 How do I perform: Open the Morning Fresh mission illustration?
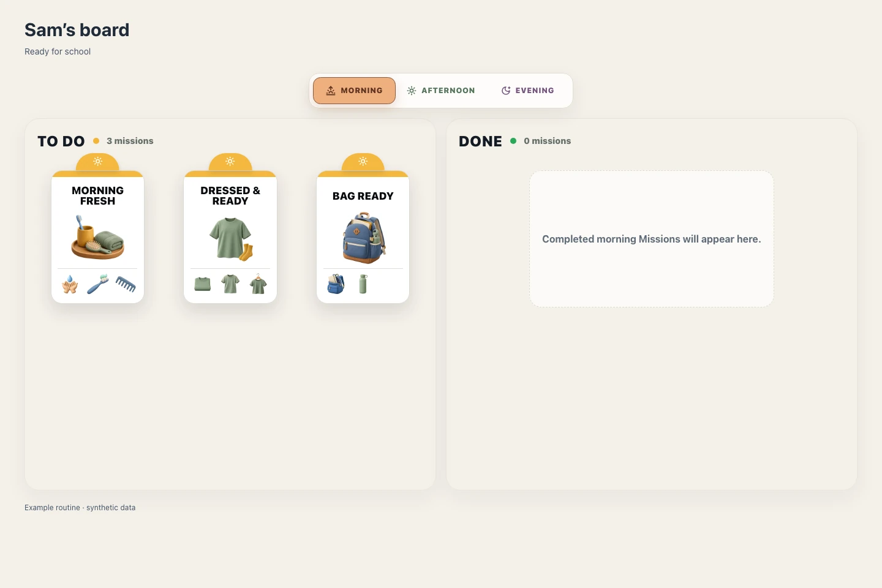(97, 238)
